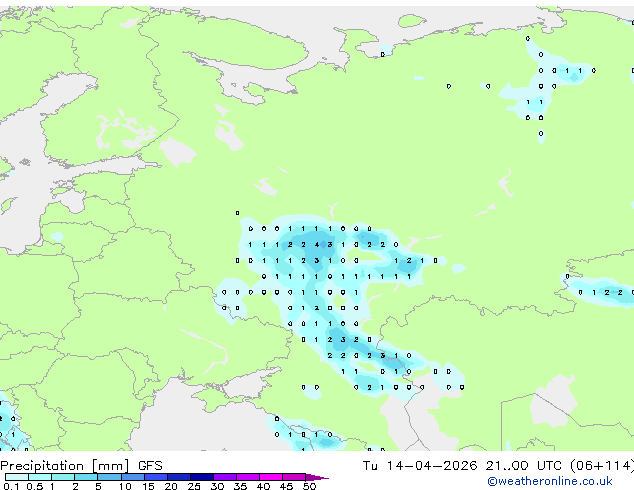Click the legend color between 30 and 35

225,477
